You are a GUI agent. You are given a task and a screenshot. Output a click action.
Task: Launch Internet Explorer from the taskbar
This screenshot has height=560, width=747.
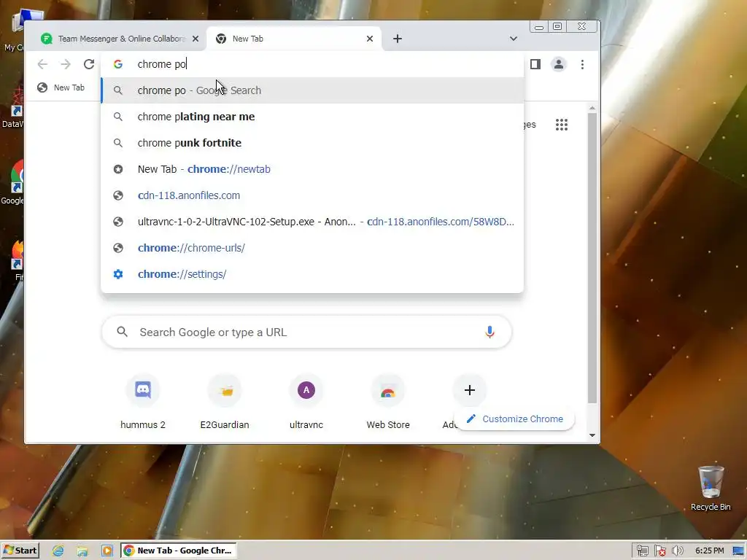(58, 551)
